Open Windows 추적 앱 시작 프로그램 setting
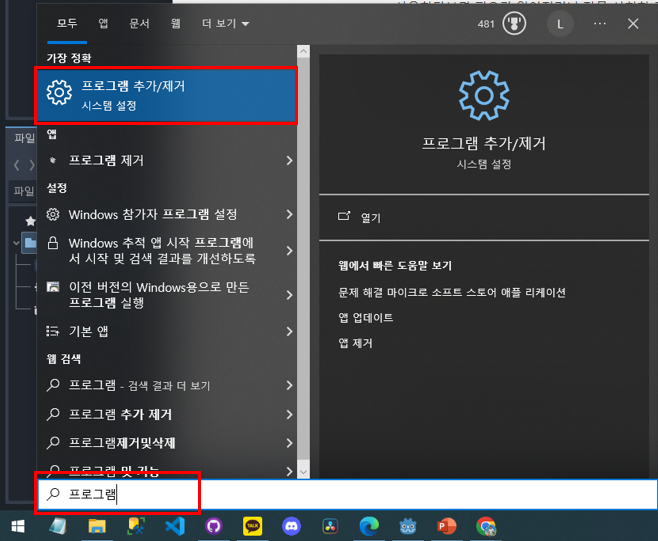 (x=167, y=251)
